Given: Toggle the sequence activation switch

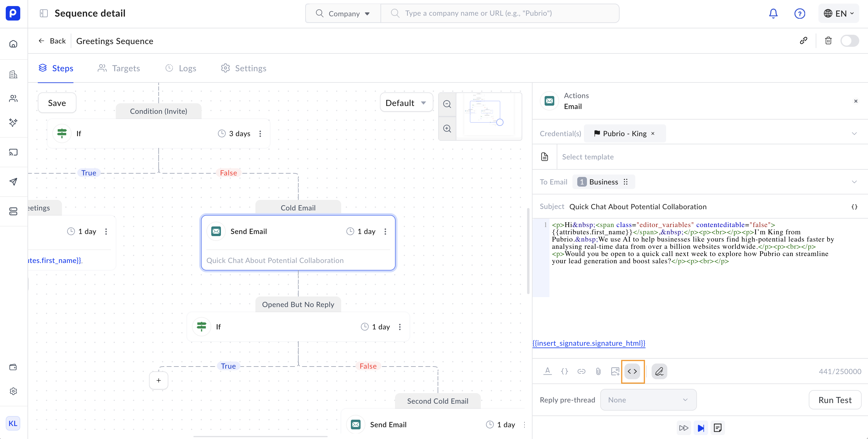Looking at the screenshot, I should (x=849, y=41).
